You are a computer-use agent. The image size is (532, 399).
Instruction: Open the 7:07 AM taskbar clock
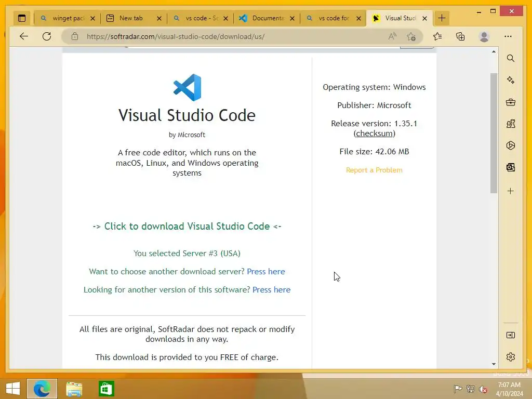tap(509, 389)
